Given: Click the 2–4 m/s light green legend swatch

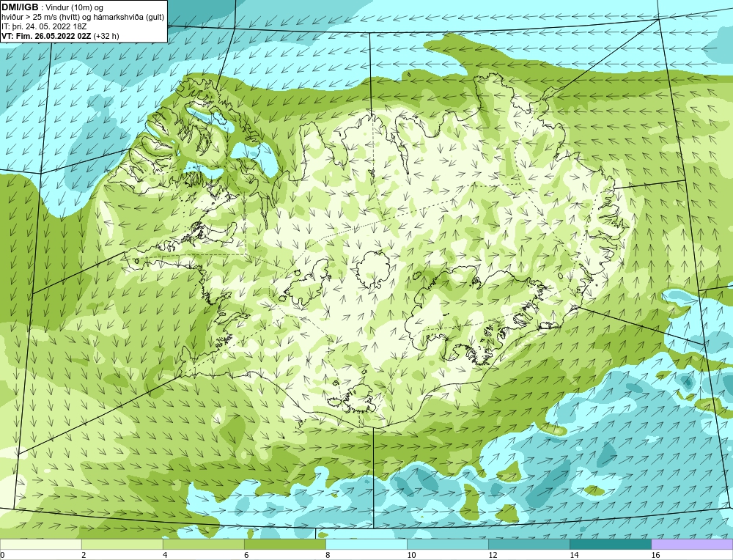Looking at the screenshot, I should pyautogui.click(x=122, y=544).
